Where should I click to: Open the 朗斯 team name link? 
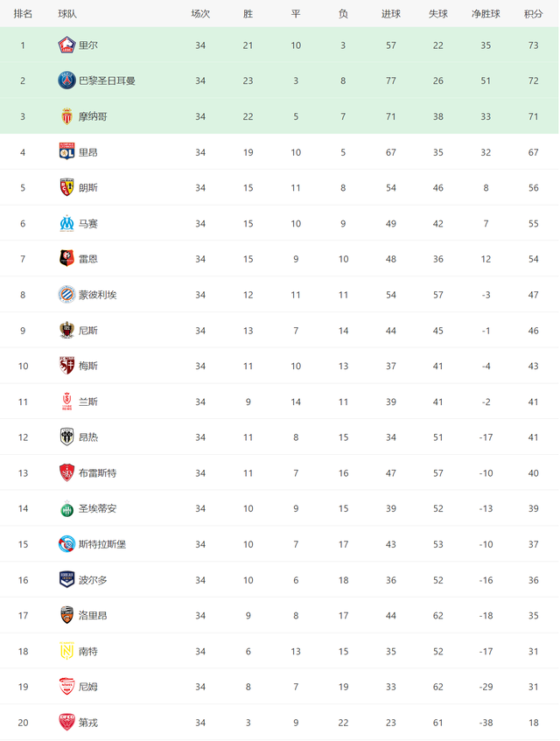[88, 187]
